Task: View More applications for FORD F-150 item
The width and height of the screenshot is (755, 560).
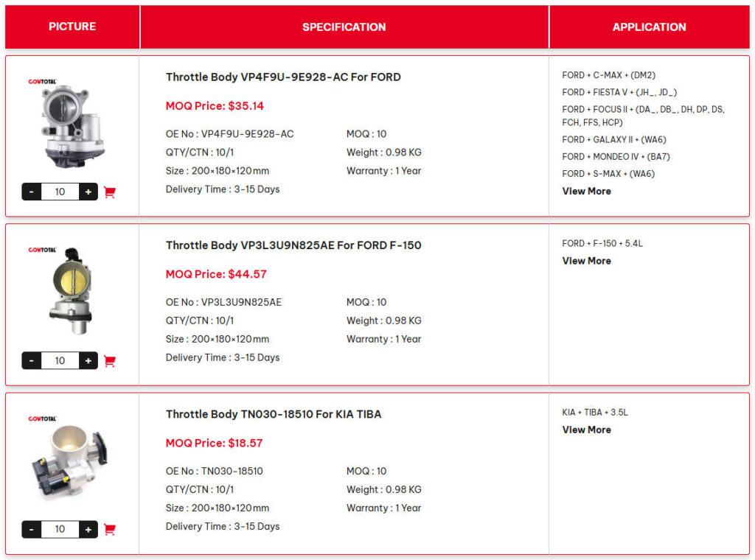Action: coord(586,261)
